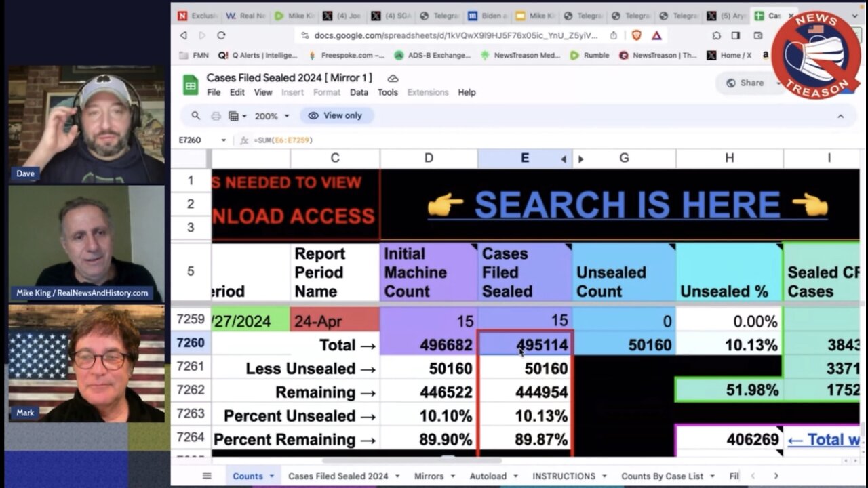Open the INSTRUCTIONS tab dropdown arrow
The height and width of the screenshot is (488, 868).
604,476
